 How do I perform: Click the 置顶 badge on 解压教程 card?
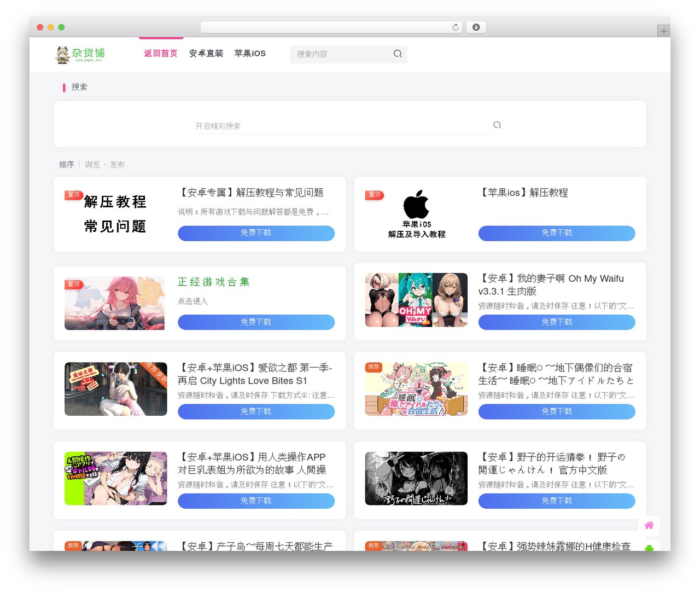pyautogui.click(x=74, y=195)
